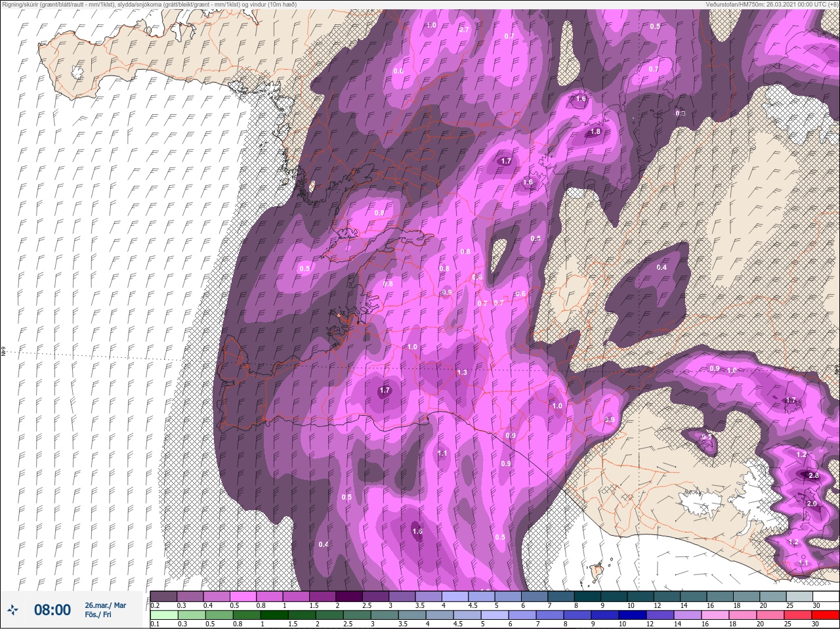
Task: Pick the red 30 swatch in lower legend
Action: point(825,615)
